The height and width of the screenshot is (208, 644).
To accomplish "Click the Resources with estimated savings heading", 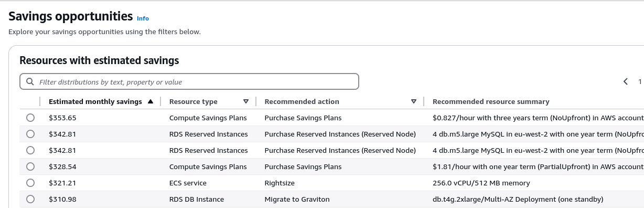I will pos(99,60).
